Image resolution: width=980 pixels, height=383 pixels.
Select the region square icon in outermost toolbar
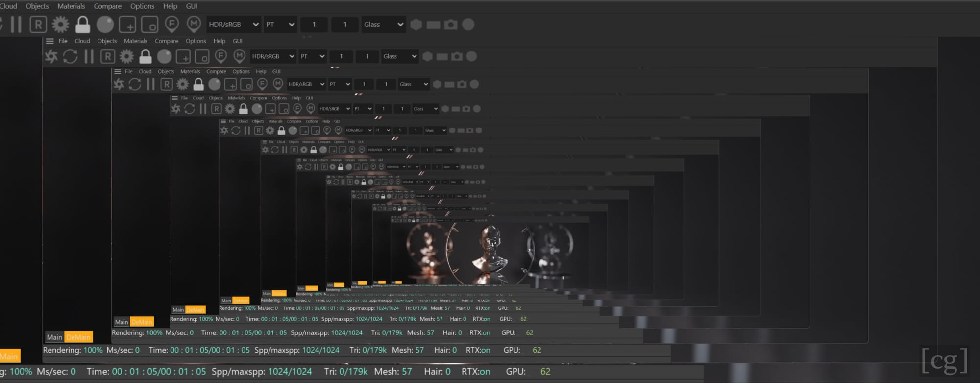(x=149, y=24)
